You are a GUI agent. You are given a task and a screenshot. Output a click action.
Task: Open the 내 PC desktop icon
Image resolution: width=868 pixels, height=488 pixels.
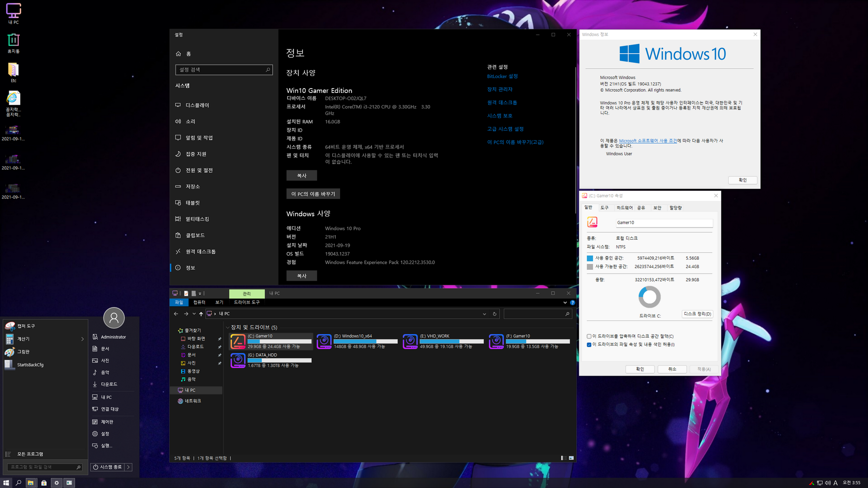point(14,14)
